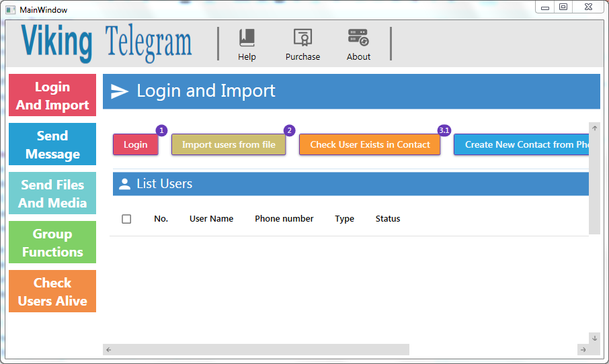The image size is (609, 364).
Task: Click the paper plane icon in header
Action: pyautogui.click(x=119, y=91)
